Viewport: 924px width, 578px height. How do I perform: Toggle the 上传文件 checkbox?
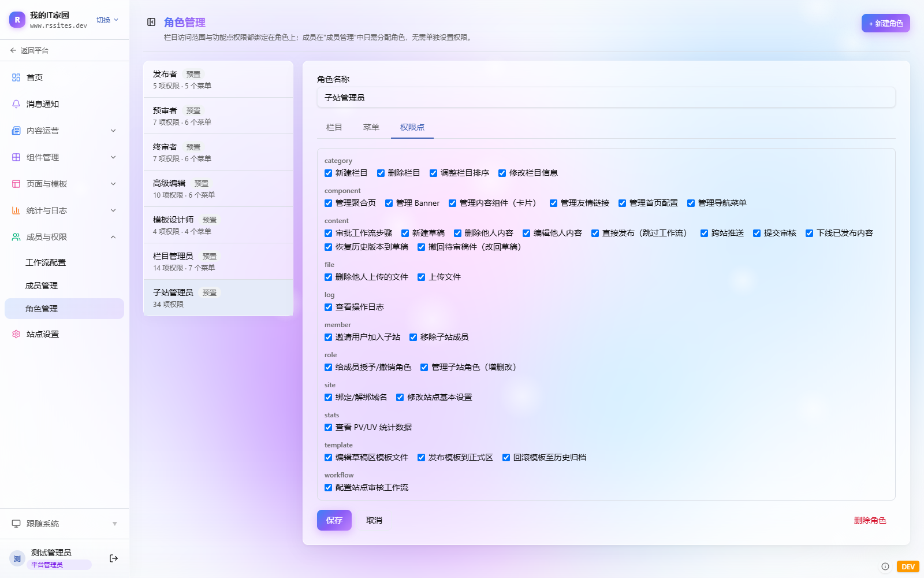pos(421,277)
